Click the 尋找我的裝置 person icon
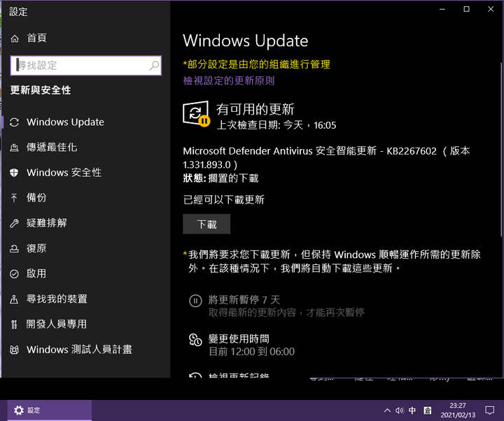The image size is (504, 421). 14,299
